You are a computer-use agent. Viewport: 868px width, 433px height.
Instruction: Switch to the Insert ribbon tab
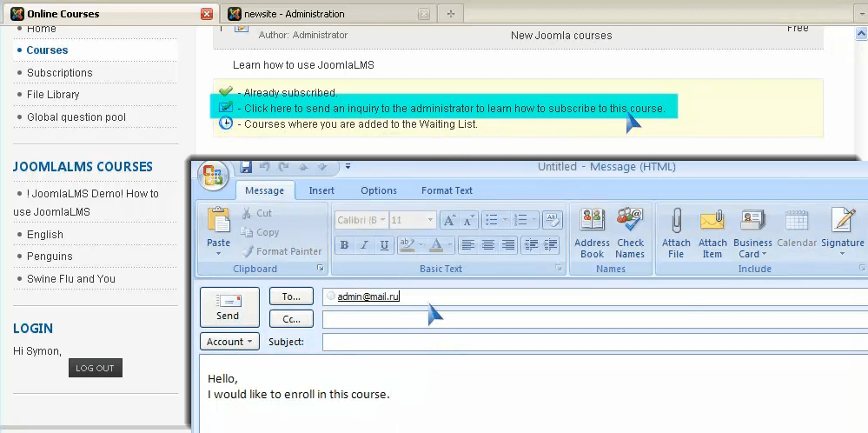(321, 190)
